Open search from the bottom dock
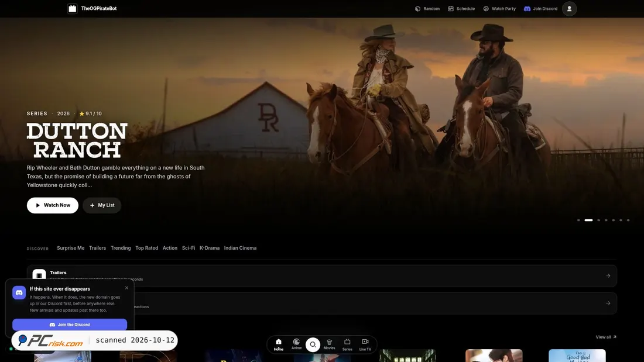Image resolution: width=644 pixels, height=362 pixels. [x=313, y=345]
